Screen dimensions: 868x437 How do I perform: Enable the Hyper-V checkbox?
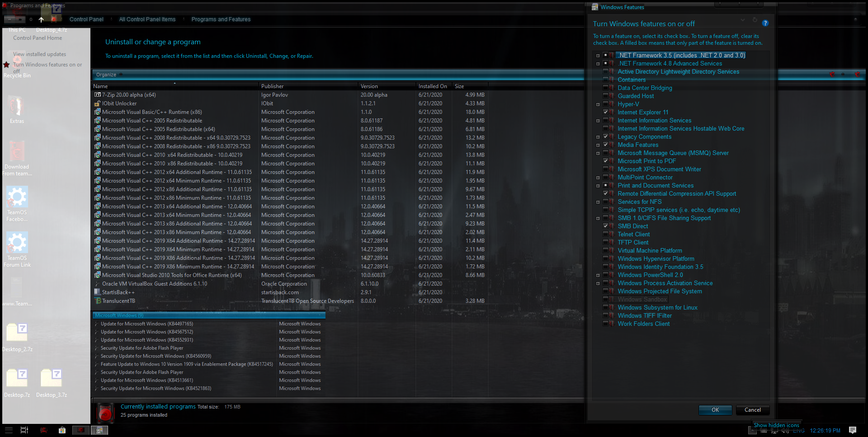click(x=605, y=104)
